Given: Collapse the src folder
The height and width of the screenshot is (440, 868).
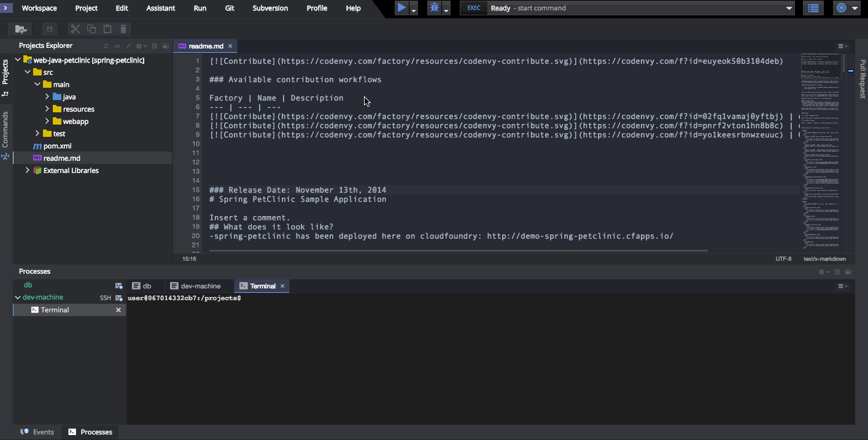Looking at the screenshot, I should tap(28, 72).
